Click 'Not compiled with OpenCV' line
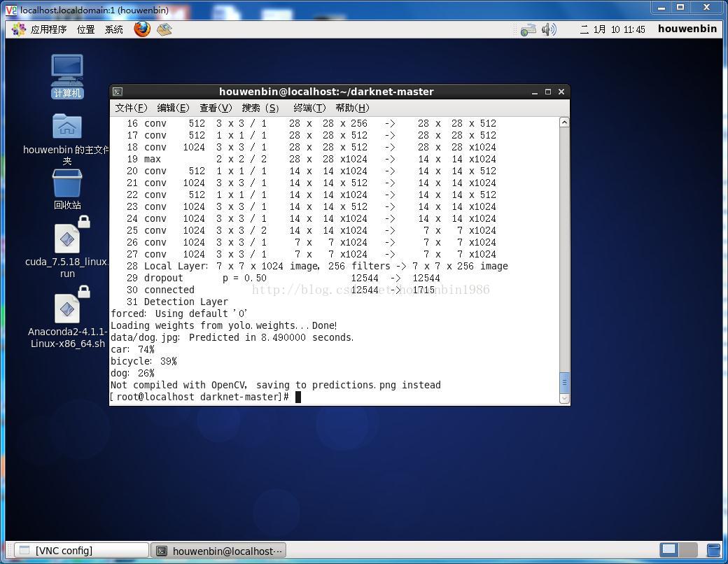Viewport: 728px width, 564px height. coord(276,385)
